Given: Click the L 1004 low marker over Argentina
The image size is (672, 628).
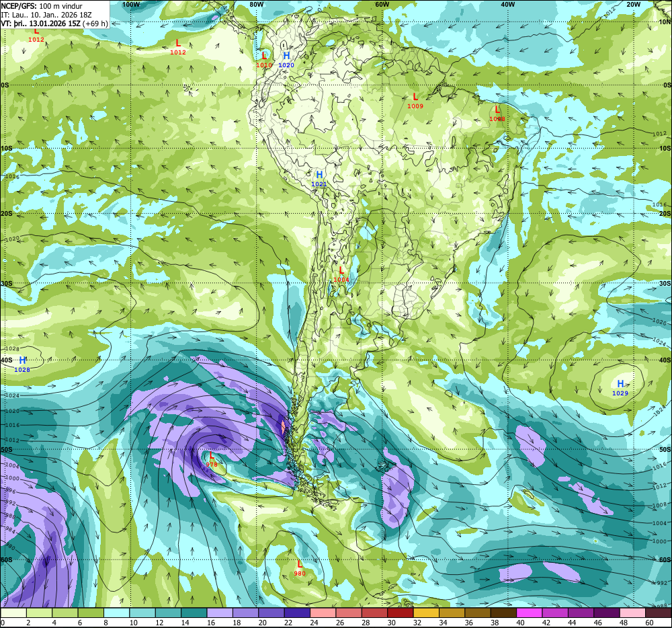Looking at the screenshot, I should tap(341, 274).
